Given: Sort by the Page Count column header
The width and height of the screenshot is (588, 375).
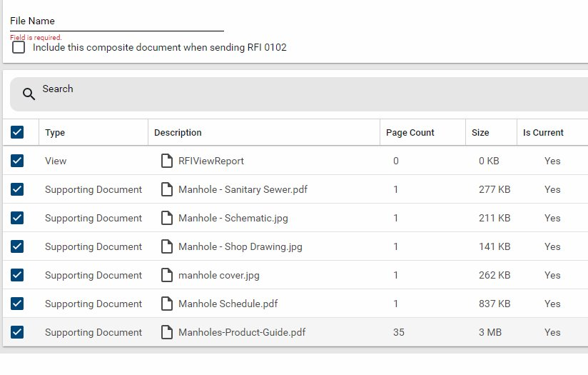Looking at the screenshot, I should [x=410, y=132].
